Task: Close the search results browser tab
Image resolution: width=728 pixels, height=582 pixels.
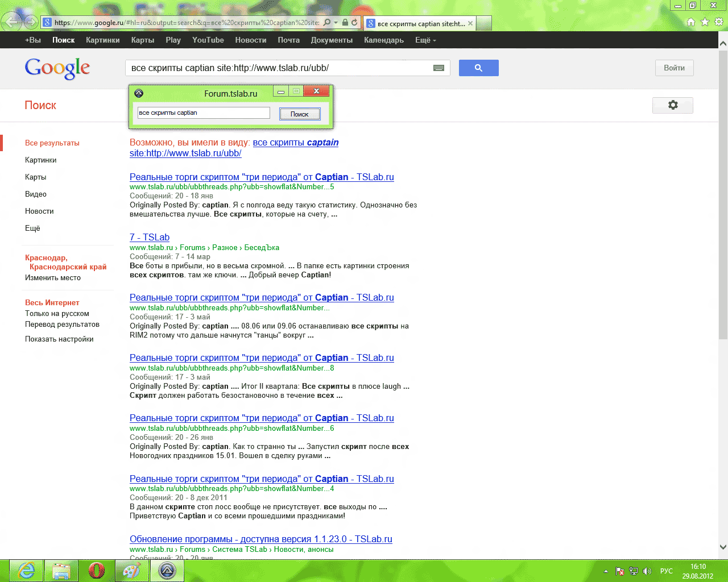Action: (470, 23)
